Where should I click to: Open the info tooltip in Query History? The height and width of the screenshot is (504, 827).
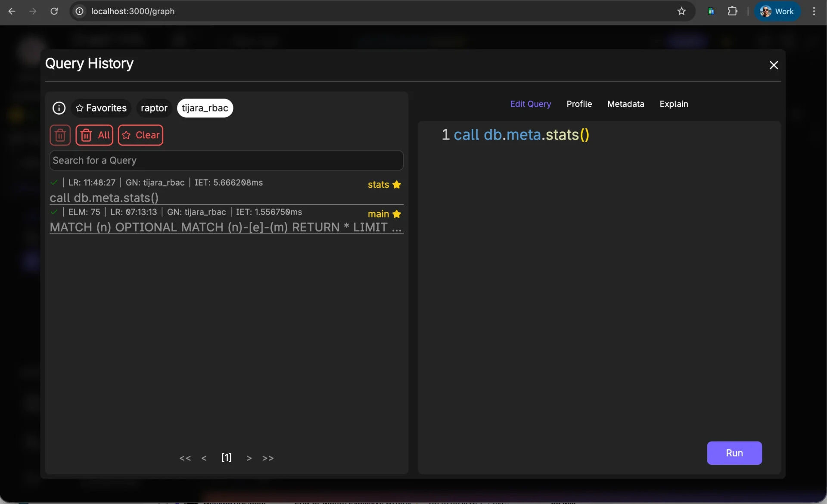tap(59, 108)
